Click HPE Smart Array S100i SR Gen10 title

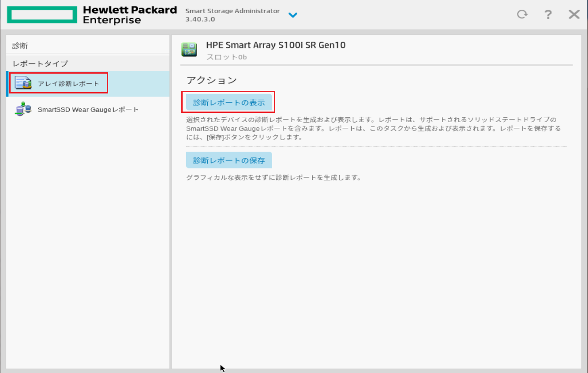click(276, 45)
